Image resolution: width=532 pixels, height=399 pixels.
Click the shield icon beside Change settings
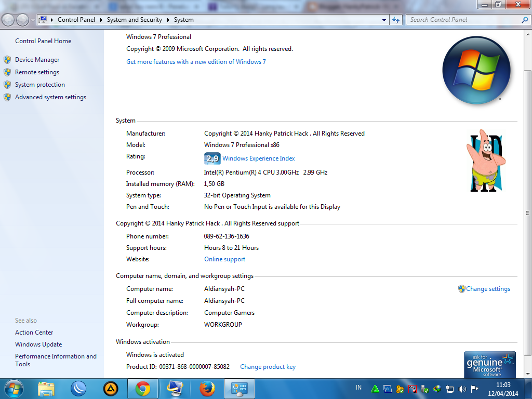point(461,289)
